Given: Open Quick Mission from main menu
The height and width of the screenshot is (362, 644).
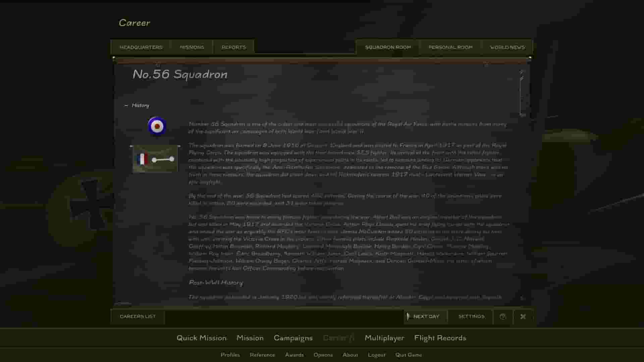Looking at the screenshot, I should pos(201,338).
